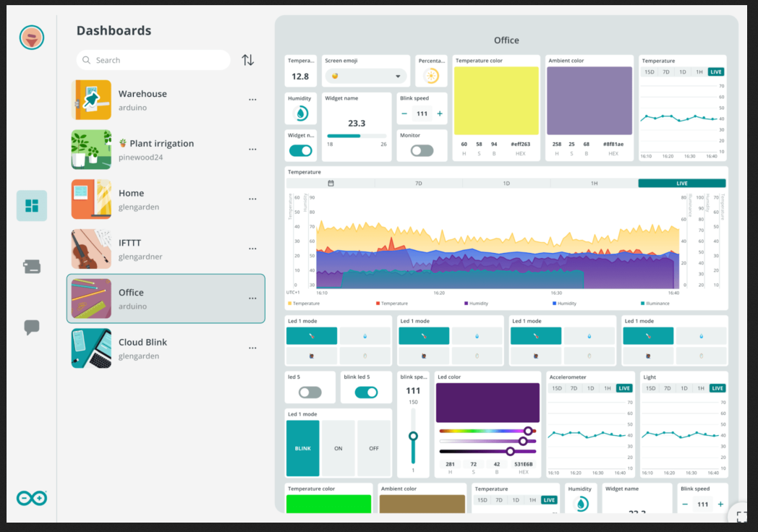Select ON in Led 1 mode
The height and width of the screenshot is (532, 758).
click(x=338, y=448)
